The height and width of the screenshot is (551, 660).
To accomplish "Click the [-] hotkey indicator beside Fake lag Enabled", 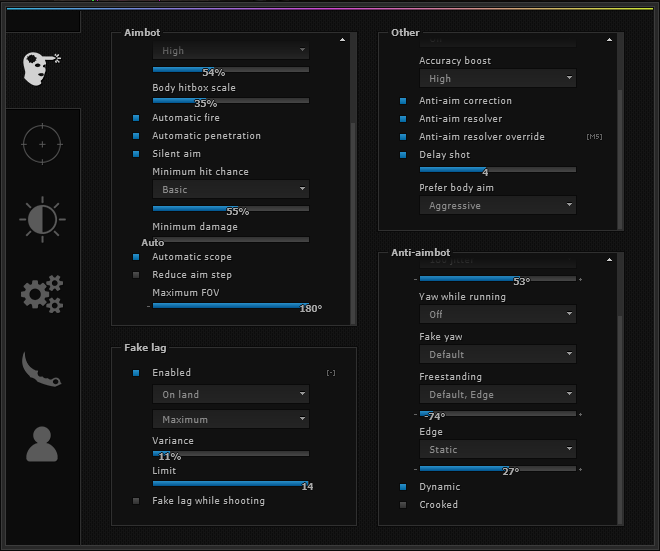I will pos(331,373).
